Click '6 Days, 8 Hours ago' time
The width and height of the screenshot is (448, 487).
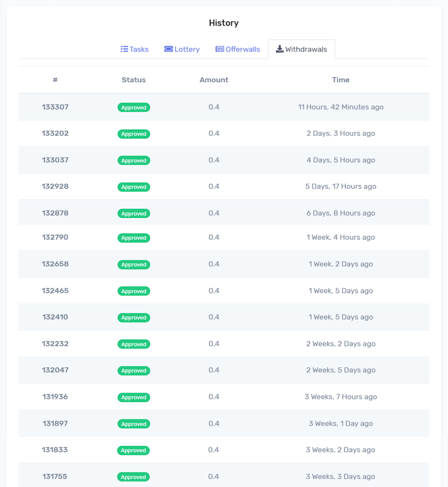point(341,214)
